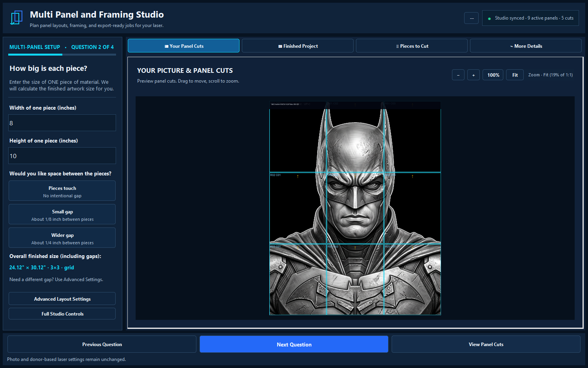Open Advanced Layout Settings
Screen dimensions: 588x368
tap(62, 299)
